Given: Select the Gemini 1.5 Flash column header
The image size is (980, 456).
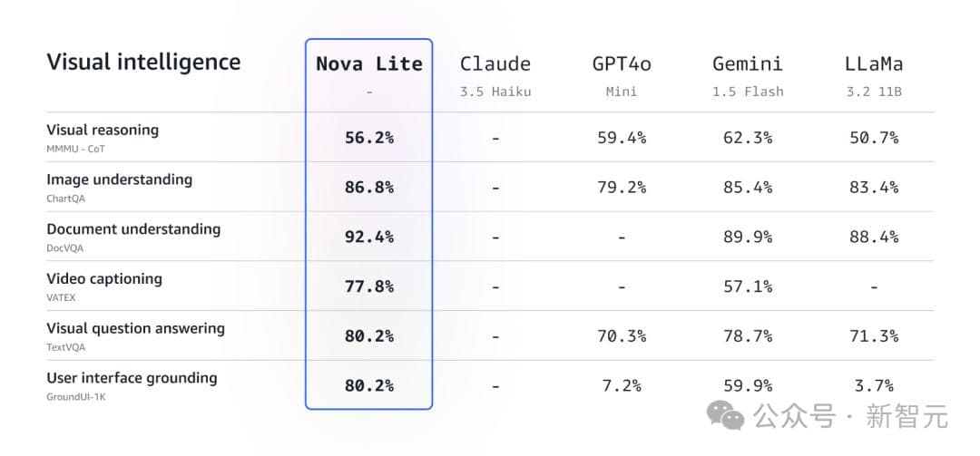Looking at the screenshot, I should (x=747, y=64).
